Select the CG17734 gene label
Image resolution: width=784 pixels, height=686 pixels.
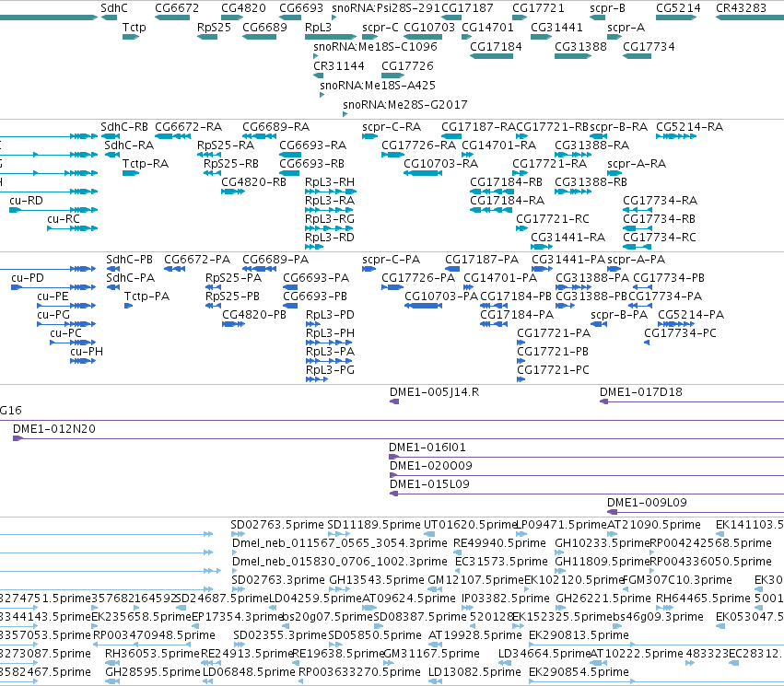coord(649,46)
